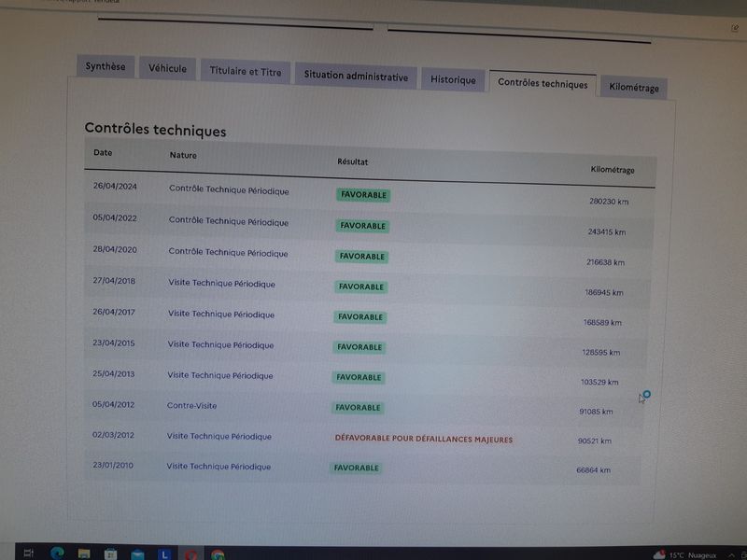
Task: Select the Contrôles techniques tab
Action: coord(543,84)
